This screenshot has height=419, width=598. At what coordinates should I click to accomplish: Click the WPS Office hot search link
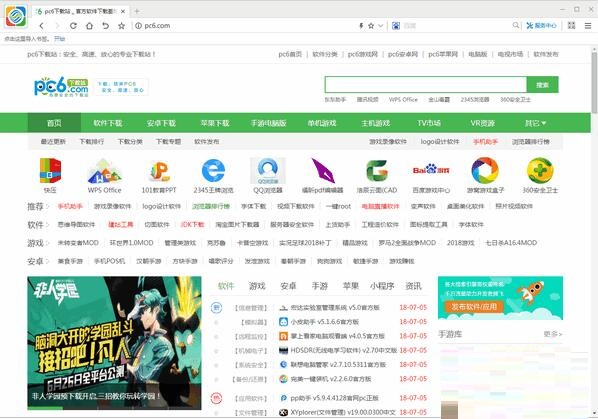pos(403,100)
